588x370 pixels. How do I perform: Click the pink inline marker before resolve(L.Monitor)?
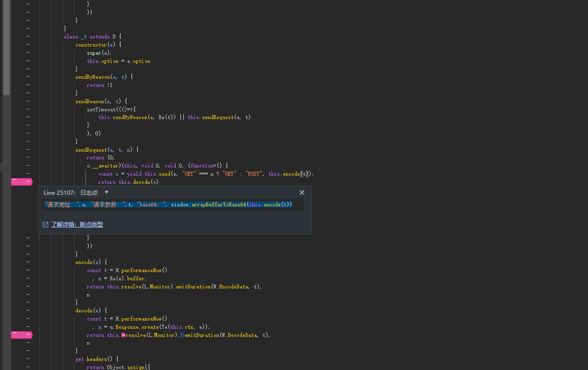coord(123,335)
